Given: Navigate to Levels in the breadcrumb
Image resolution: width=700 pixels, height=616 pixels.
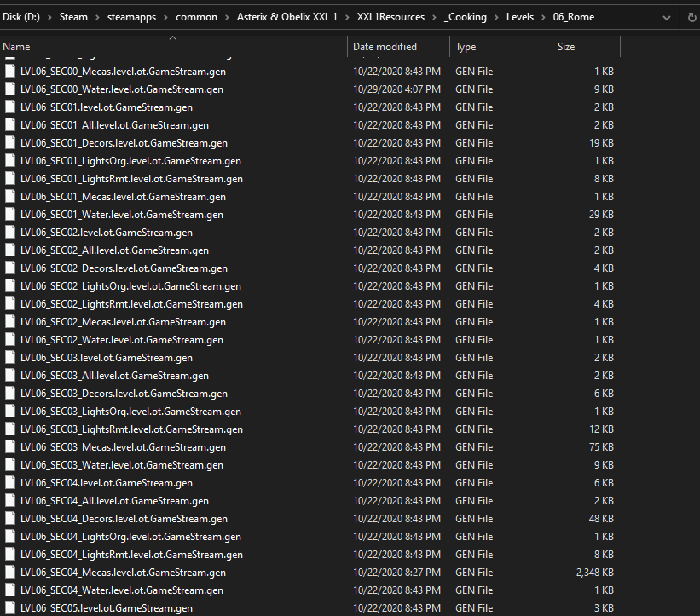Looking at the screenshot, I should (x=519, y=17).
